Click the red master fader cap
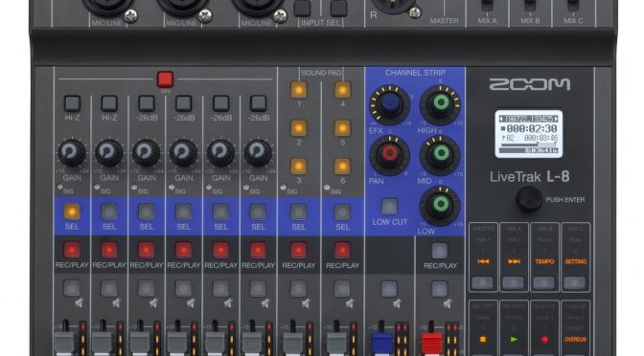This screenshot has width=644, height=356. pos(431,344)
